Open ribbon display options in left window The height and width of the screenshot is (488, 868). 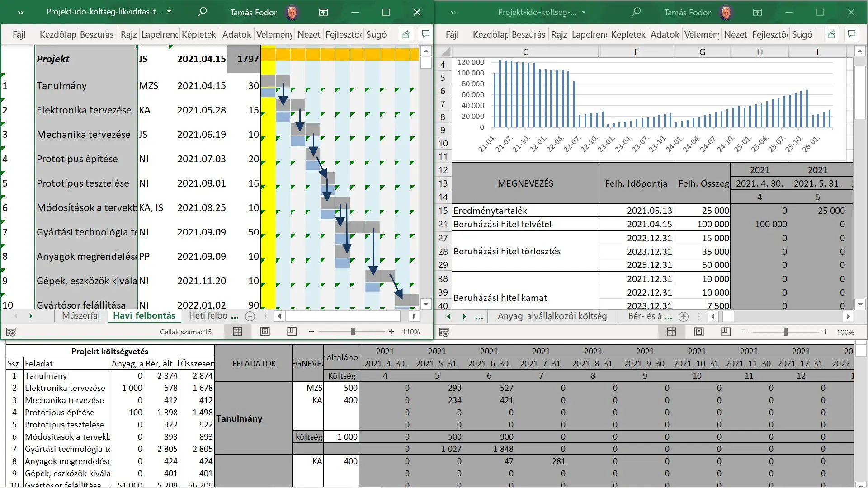tap(323, 12)
